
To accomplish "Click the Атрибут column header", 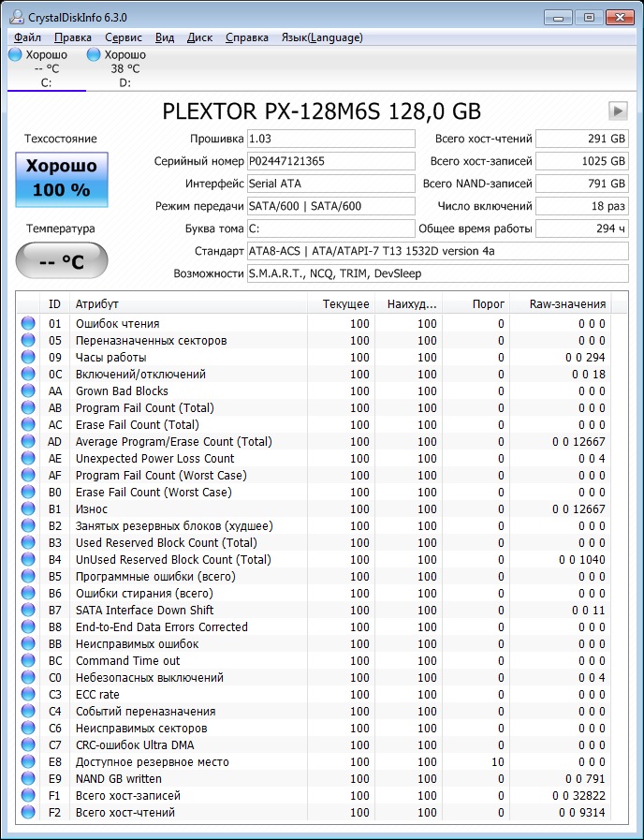I will point(188,303).
